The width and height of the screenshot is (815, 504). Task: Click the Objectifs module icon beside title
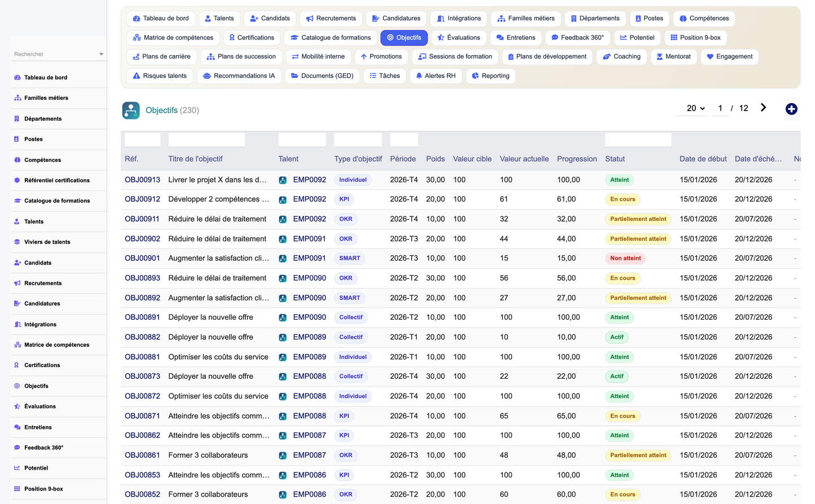click(x=131, y=110)
